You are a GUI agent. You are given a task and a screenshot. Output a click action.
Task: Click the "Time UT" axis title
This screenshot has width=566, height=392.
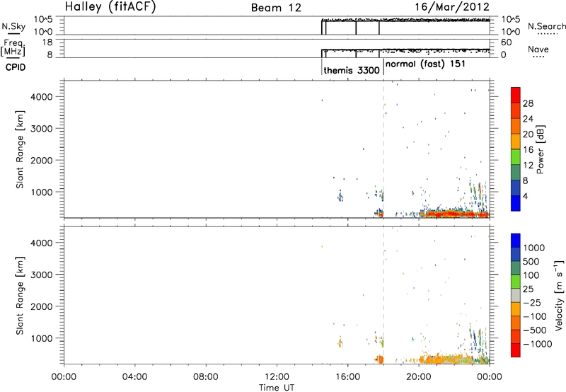277,388
